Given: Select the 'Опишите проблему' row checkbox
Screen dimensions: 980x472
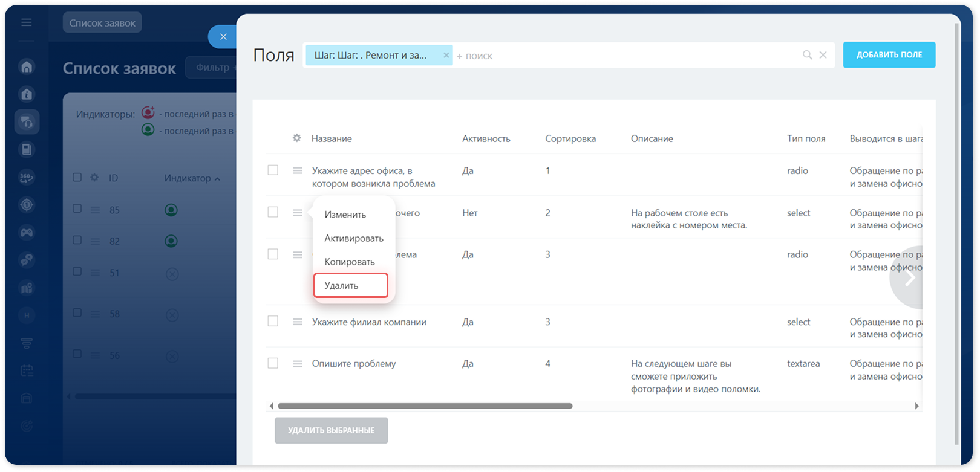Looking at the screenshot, I should click(273, 363).
